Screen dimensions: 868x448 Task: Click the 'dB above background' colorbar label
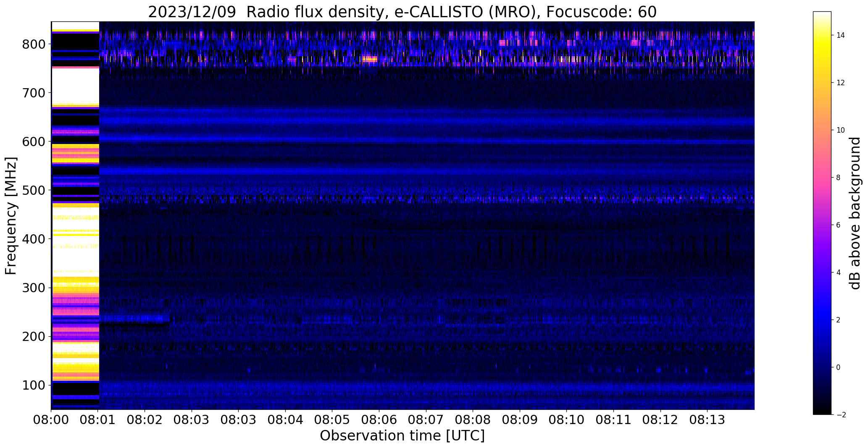click(855, 213)
